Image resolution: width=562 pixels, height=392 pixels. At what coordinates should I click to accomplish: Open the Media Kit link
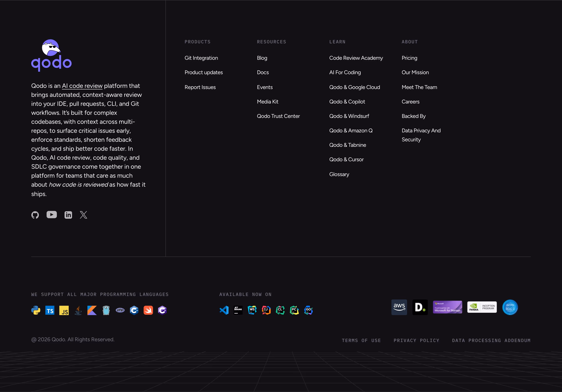[268, 102]
